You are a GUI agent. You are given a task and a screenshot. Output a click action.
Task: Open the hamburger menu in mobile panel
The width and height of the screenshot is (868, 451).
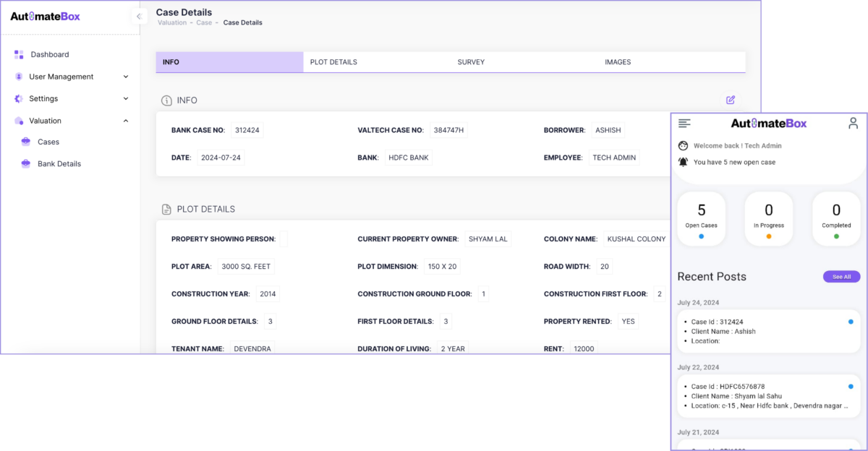[x=684, y=124]
